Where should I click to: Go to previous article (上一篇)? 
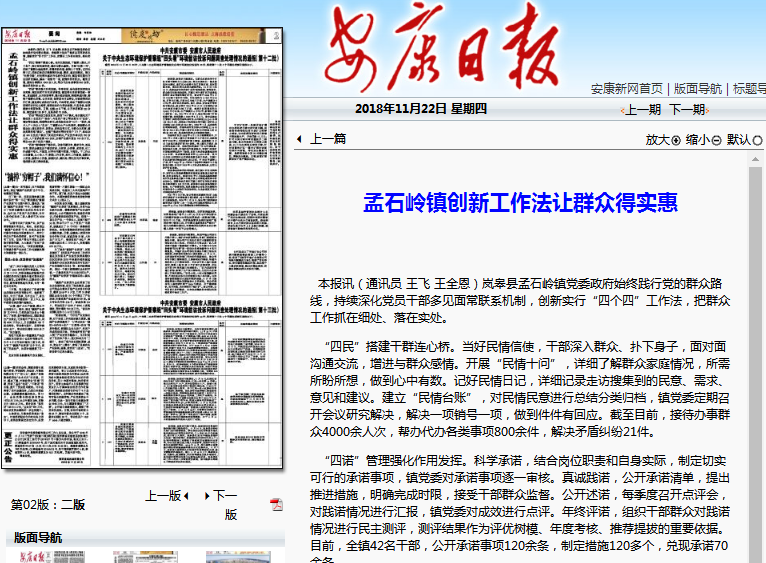[328, 139]
